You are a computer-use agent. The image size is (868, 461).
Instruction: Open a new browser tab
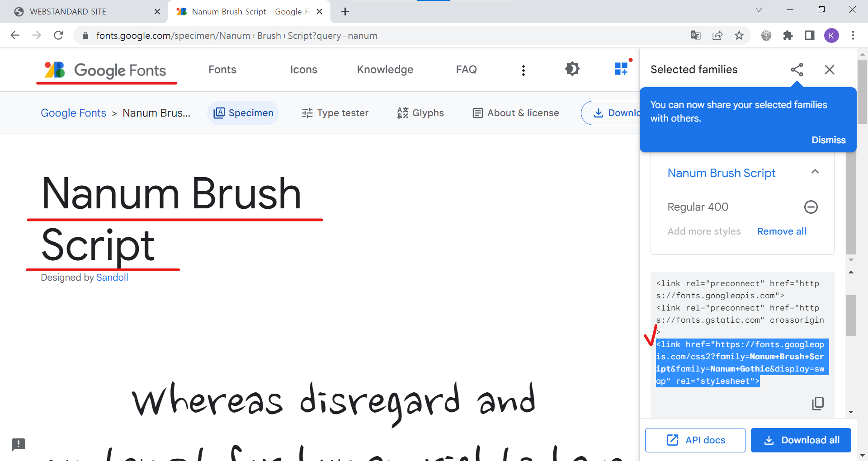point(345,12)
